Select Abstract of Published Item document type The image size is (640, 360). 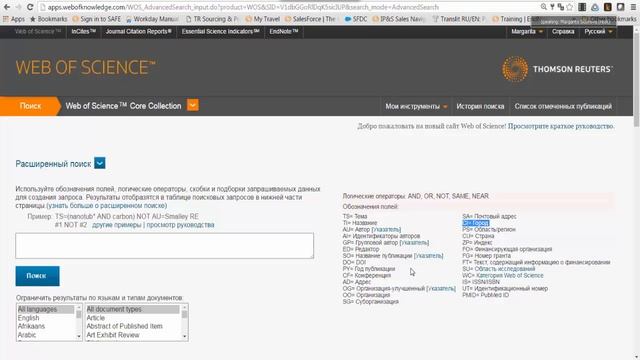tap(133, 326)
